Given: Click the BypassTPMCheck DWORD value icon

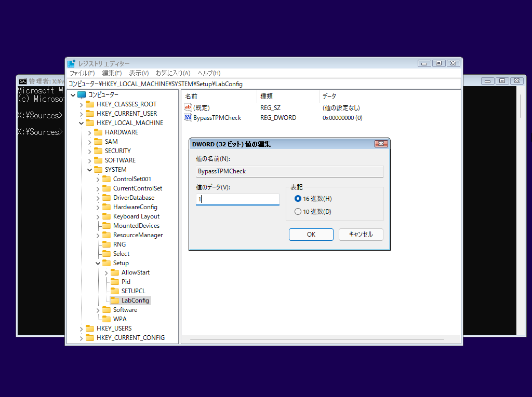Looking at the screenshot, I should [x=188, y=117].
